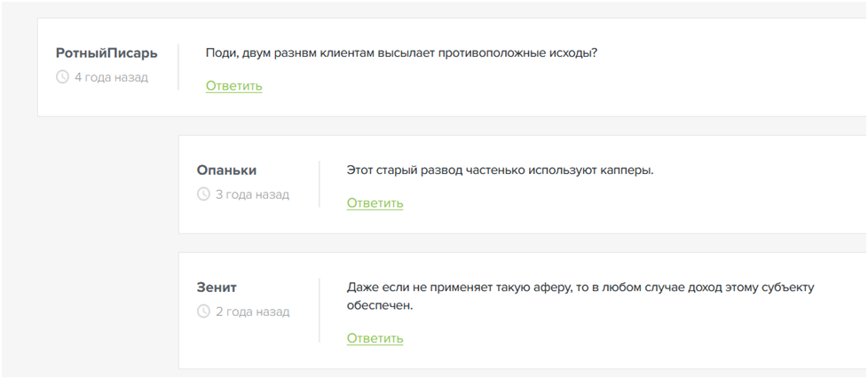Open the РотныйПисарь username

click(x=107, y=53)
